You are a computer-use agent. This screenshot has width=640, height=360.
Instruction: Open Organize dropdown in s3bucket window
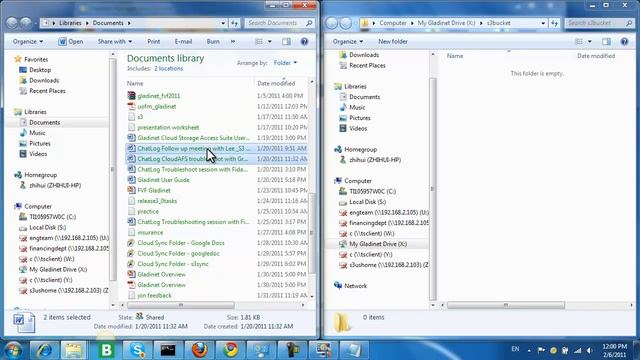348,42
